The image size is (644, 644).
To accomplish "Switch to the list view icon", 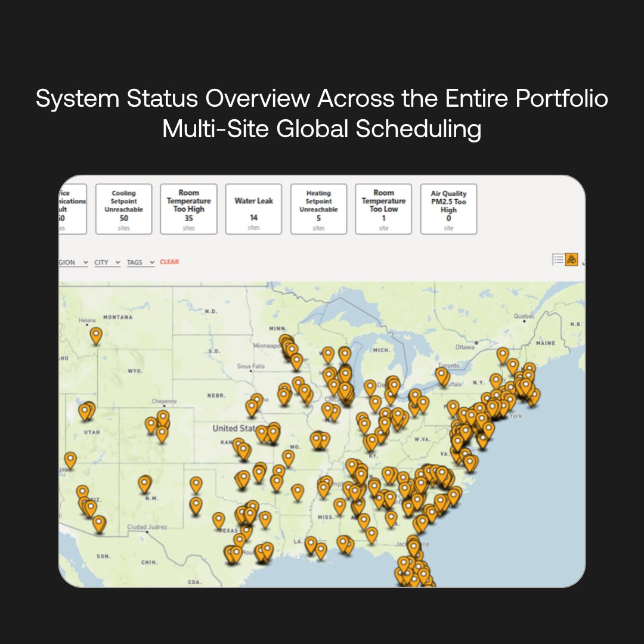I will coord(558,259).
